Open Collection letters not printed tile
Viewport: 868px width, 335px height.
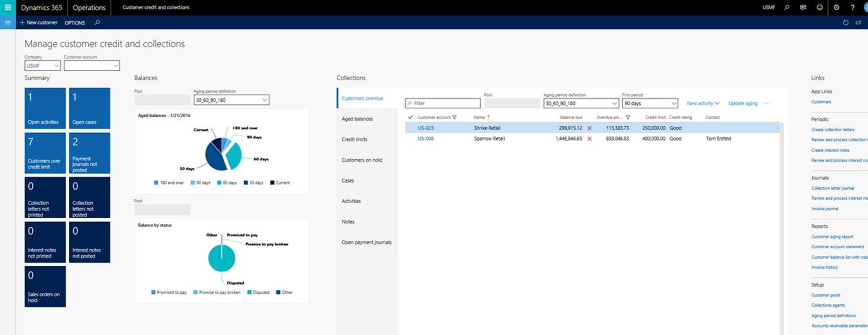pos(45,198)
